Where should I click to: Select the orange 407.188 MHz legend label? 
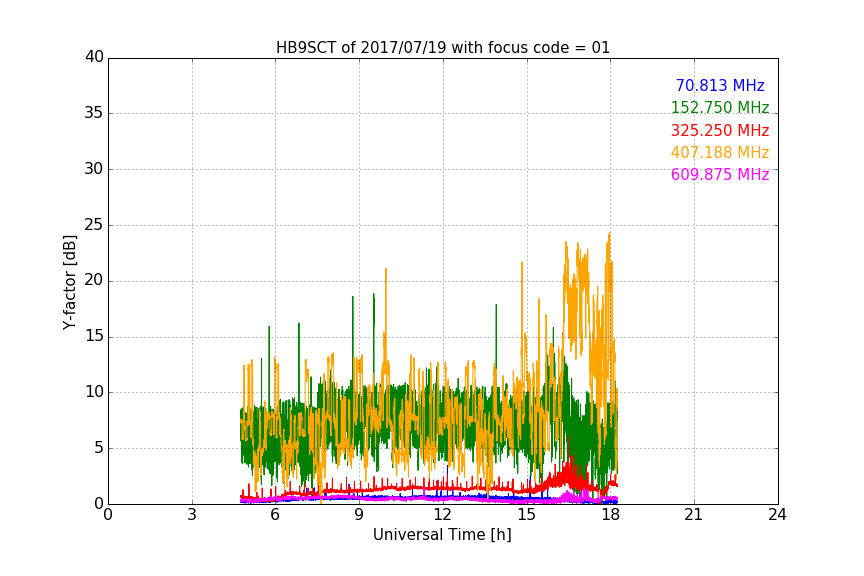pos(720,152)
